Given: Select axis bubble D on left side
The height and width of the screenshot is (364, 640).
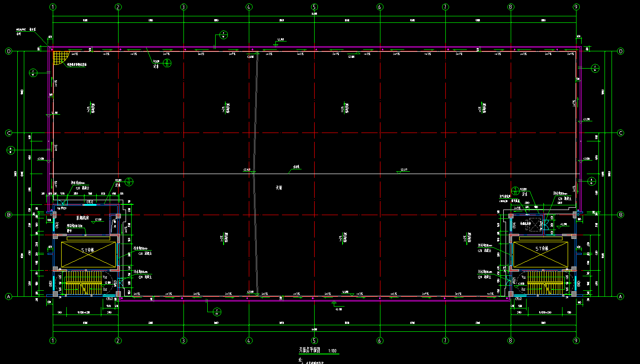Looking at the screenshot, I should (8, 51).
